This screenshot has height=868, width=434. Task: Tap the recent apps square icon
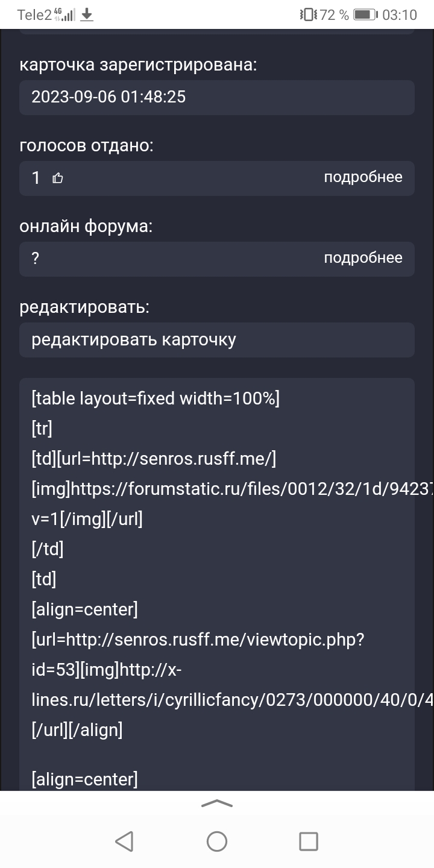(309, 841)
